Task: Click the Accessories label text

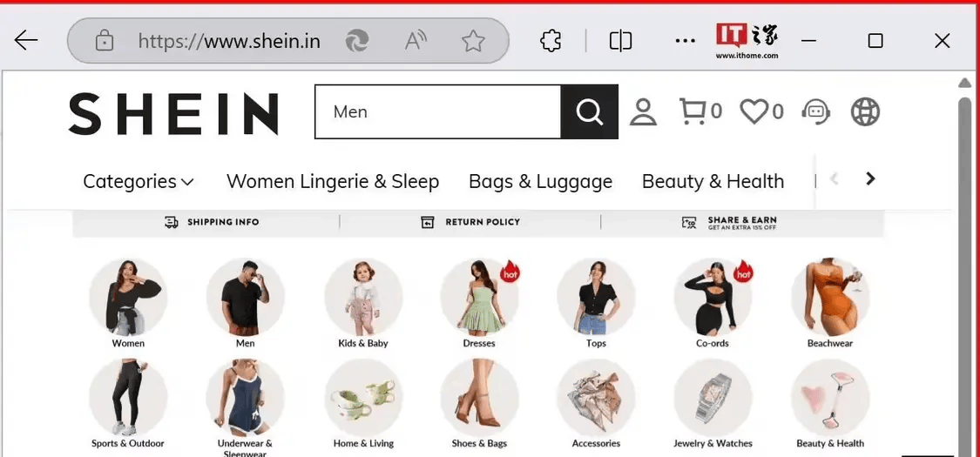Action: coord(596,443)
